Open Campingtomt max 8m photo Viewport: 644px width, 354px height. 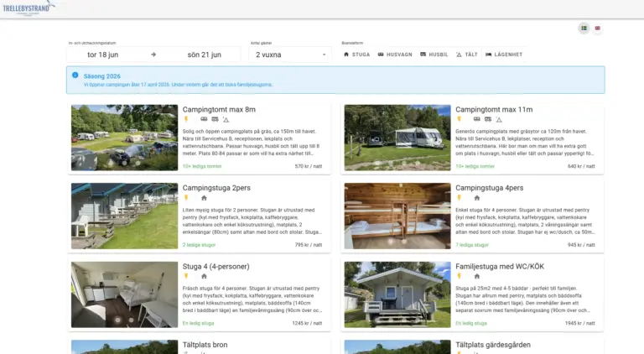[124, 138]
